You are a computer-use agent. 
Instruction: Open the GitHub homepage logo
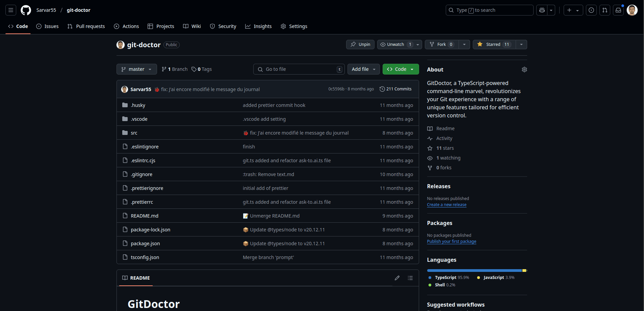26,10
